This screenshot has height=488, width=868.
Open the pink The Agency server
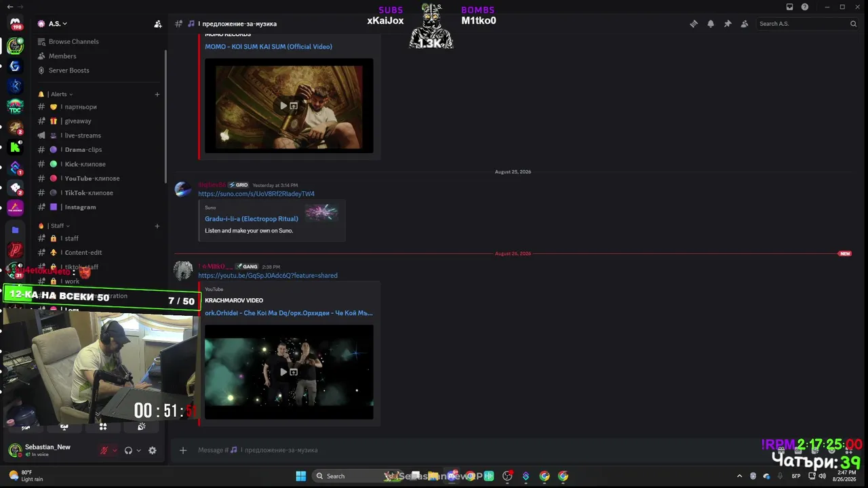[15, 208]
